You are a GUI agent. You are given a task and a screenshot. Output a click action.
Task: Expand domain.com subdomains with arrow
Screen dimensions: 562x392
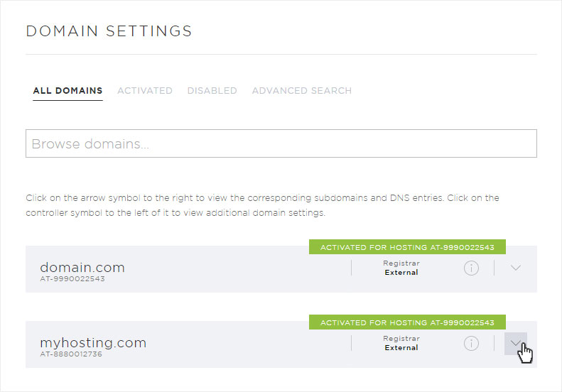[515, 268]
